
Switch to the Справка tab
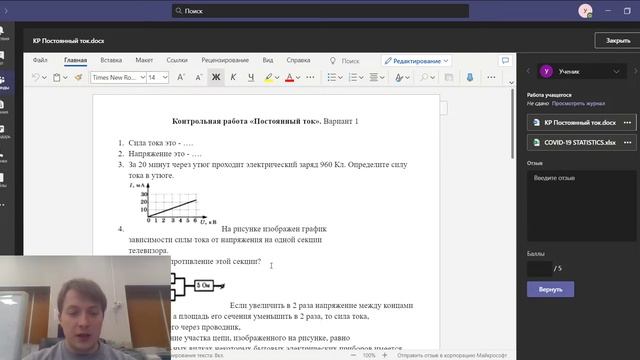(298, 60)
